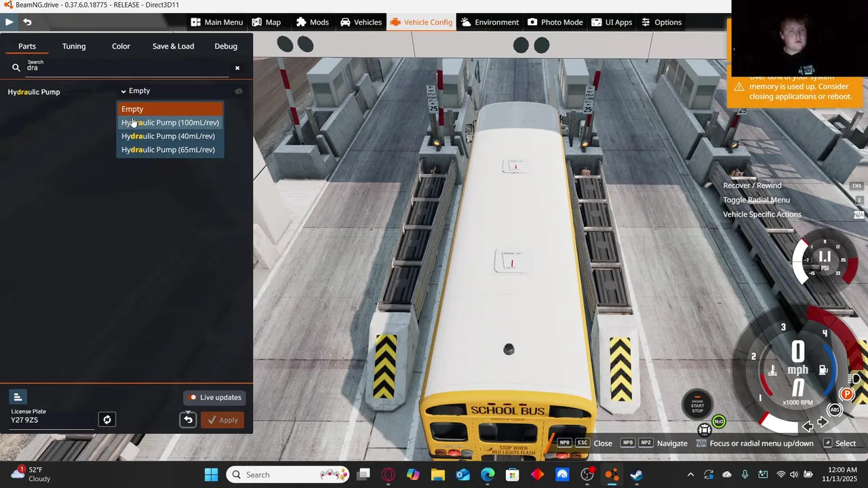Open Microsoft Store from the taskbar

click(x=513, y=474)
